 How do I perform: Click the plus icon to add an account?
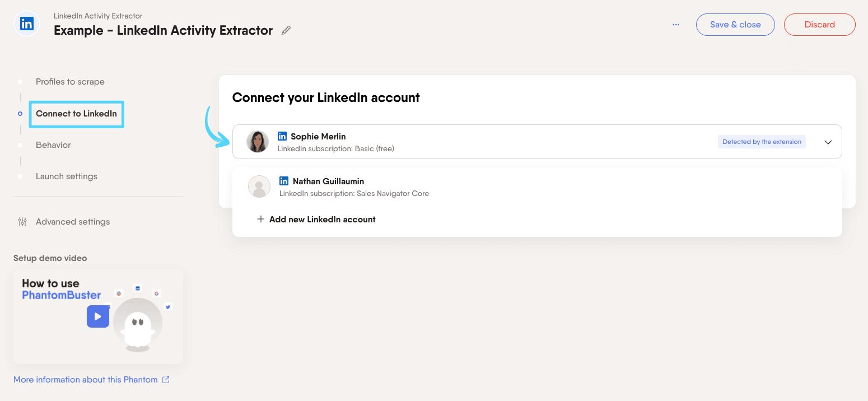point(260,220)
